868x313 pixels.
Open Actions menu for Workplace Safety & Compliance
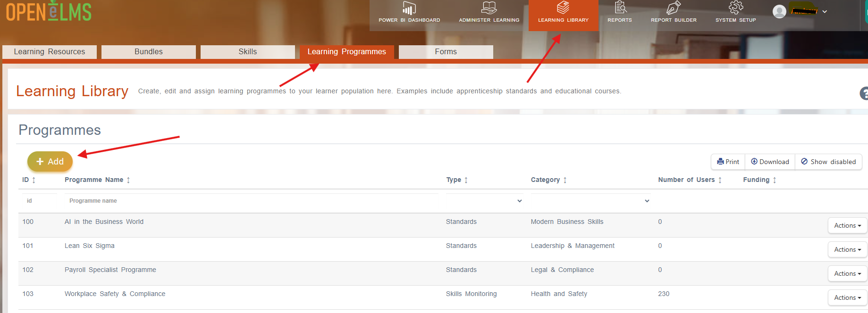point(847,298)
